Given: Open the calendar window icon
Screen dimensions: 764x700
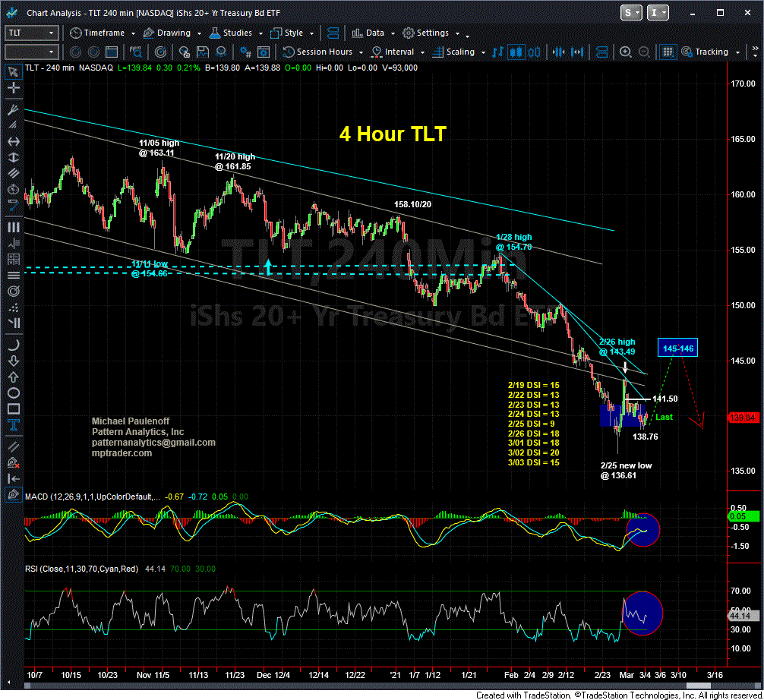Looking at the screenshot, I should pyautogui.click(x=112, y=52).
